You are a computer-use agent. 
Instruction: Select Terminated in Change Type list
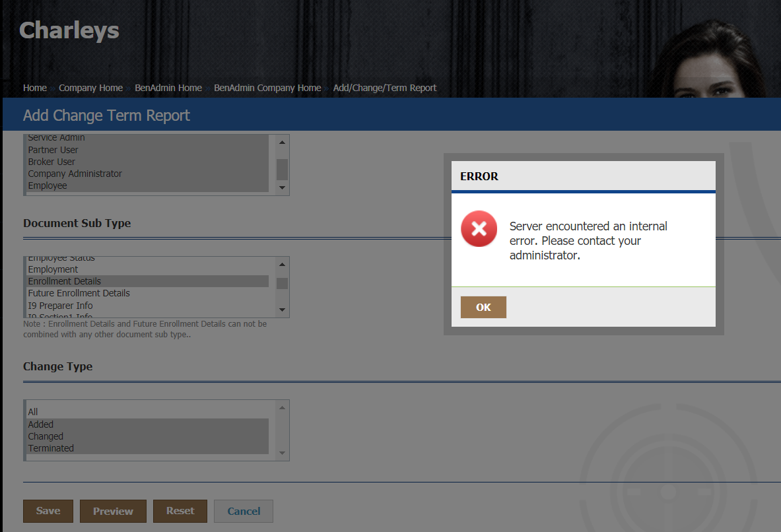[51, 448]
